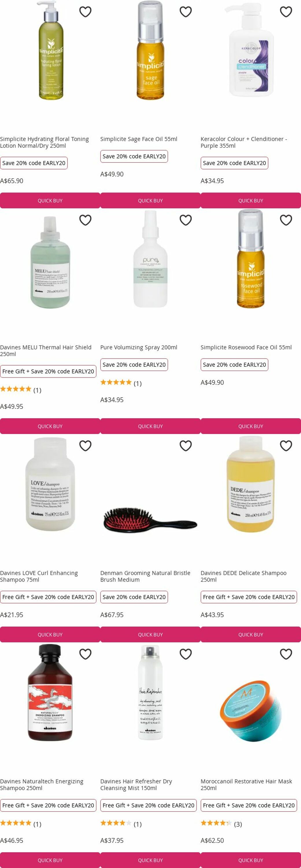
Task: Wishlist the Davines MELU Thermal Hair Shield
Action: click(x=85, y=220)
